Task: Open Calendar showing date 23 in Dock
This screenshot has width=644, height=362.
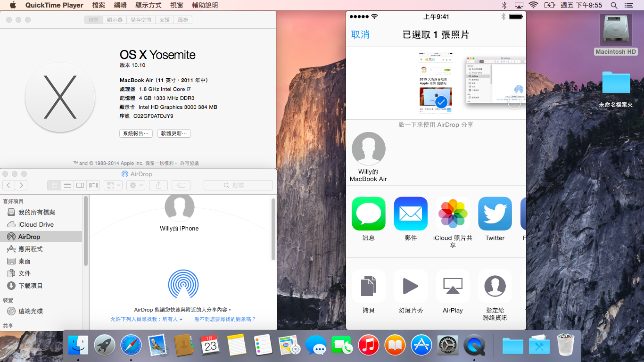Action: click(210, 346)
